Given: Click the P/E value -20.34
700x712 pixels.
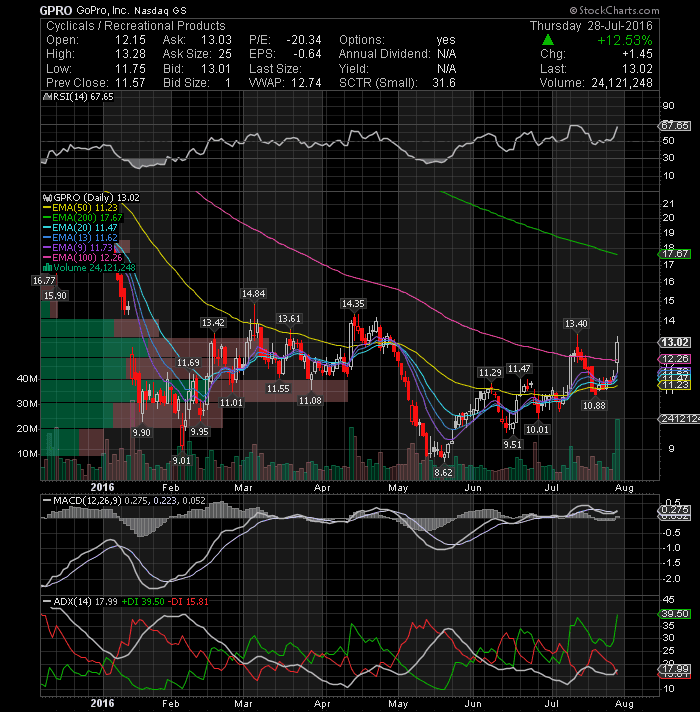Looking at the screenshot, I should click(x=304, y=40).
